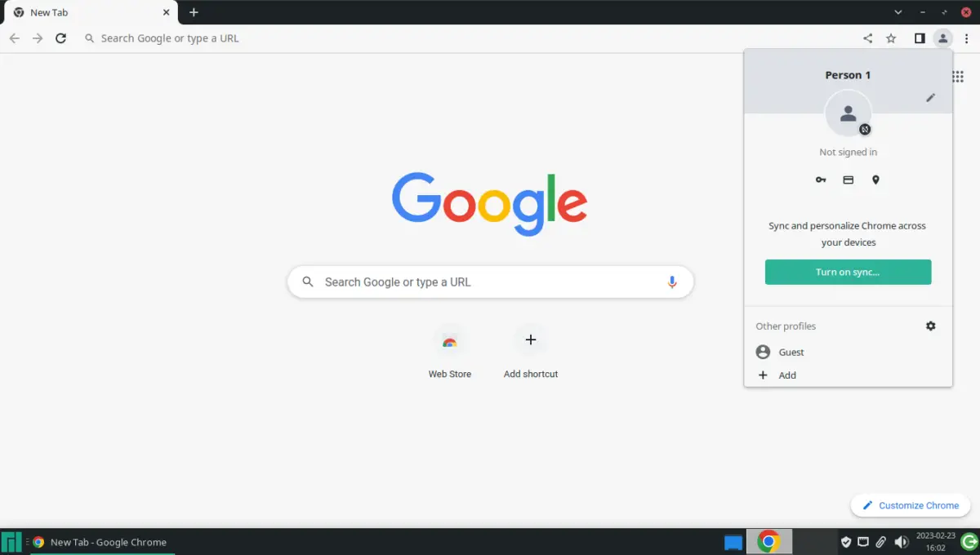
Task: Select the New Tab tab
Action: pos(91,12)
